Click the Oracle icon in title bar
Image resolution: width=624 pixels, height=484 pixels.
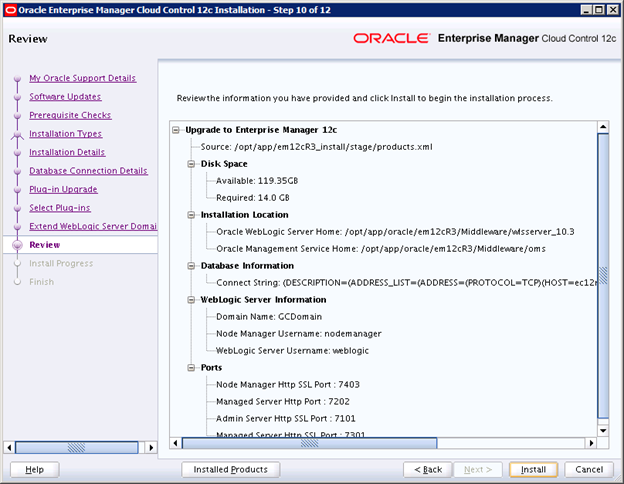click(10, 10)
